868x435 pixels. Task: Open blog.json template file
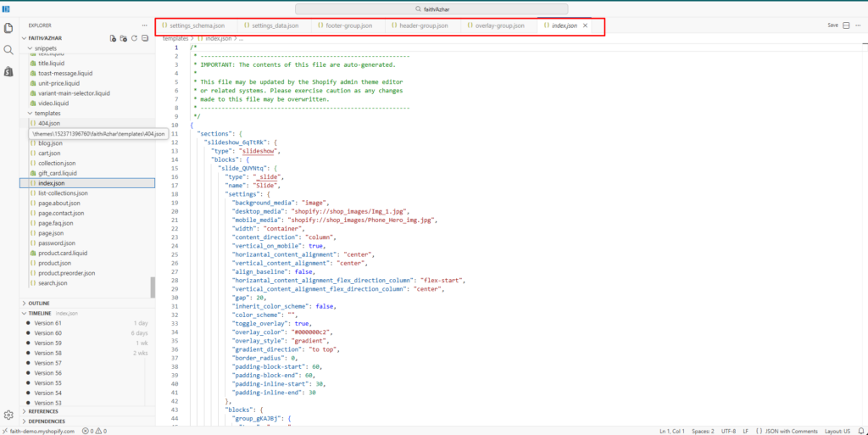click(x=50, y=143)
